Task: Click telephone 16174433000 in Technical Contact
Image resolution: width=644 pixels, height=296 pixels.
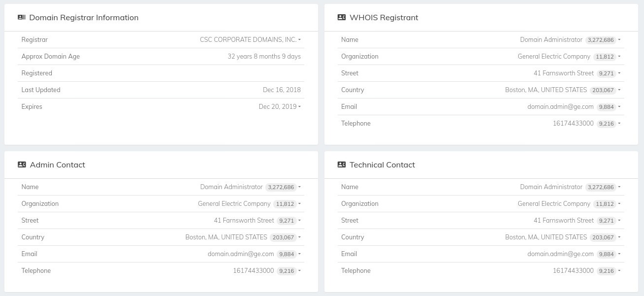Action: pos(573,270)
